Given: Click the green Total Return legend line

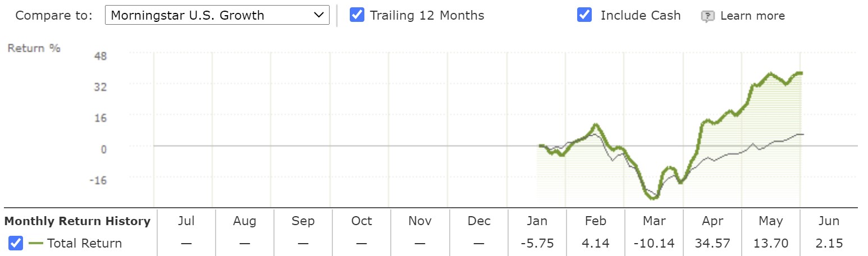Looking at the screenshot, I should pyautogui.click(x=36, y=244).
